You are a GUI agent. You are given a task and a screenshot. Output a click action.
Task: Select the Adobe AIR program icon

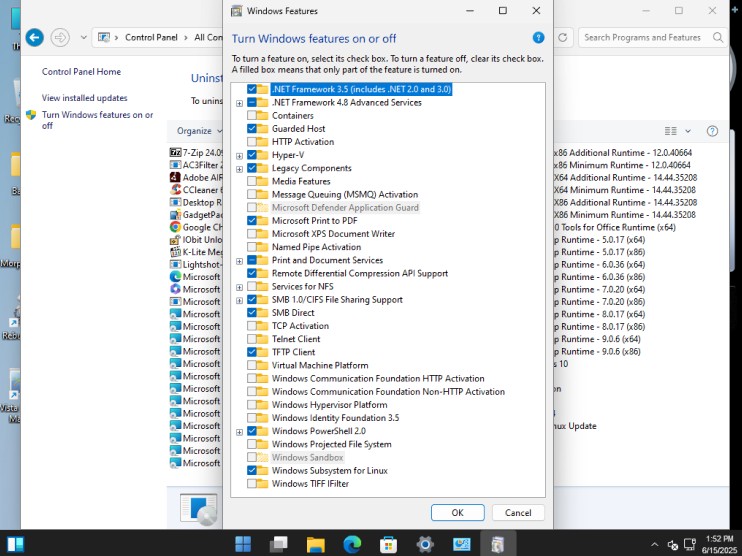point(175,177)
